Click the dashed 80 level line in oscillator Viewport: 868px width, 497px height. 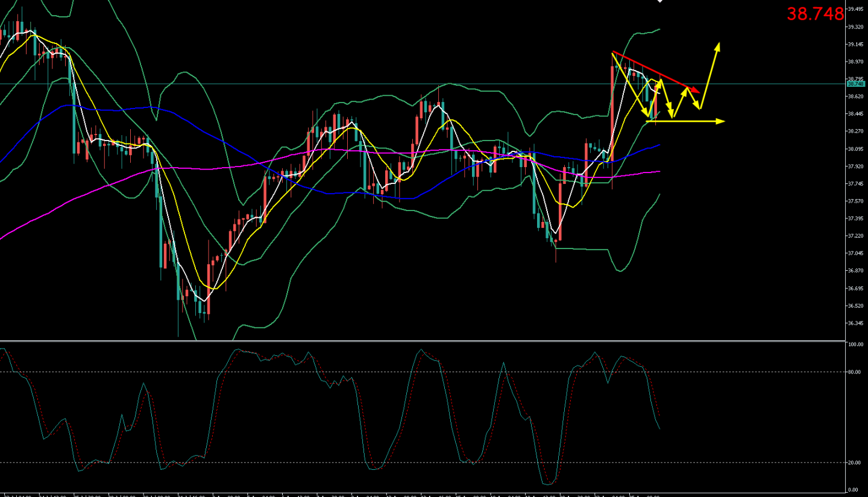[x=422, y=372]
